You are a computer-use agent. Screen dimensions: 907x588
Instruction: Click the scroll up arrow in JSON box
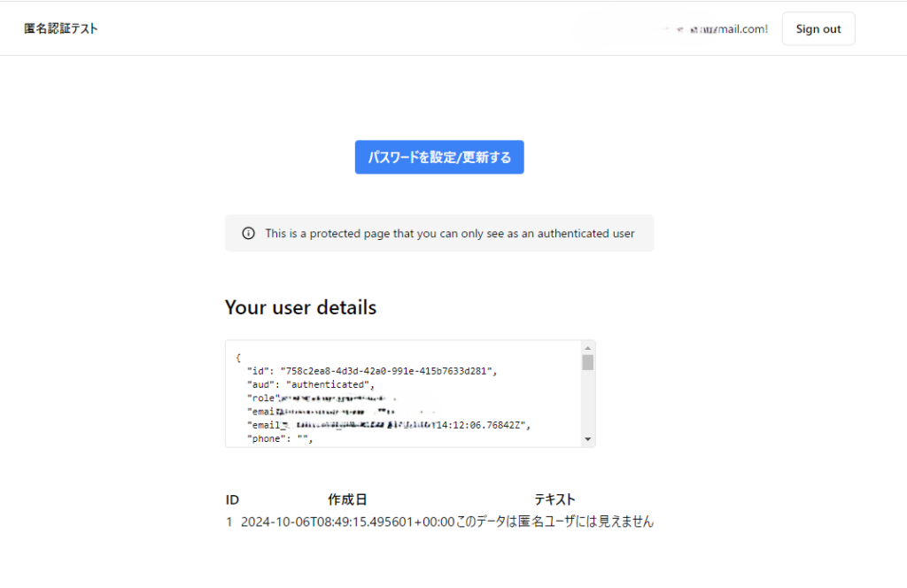pyautogui.click(x=588, y=348)
